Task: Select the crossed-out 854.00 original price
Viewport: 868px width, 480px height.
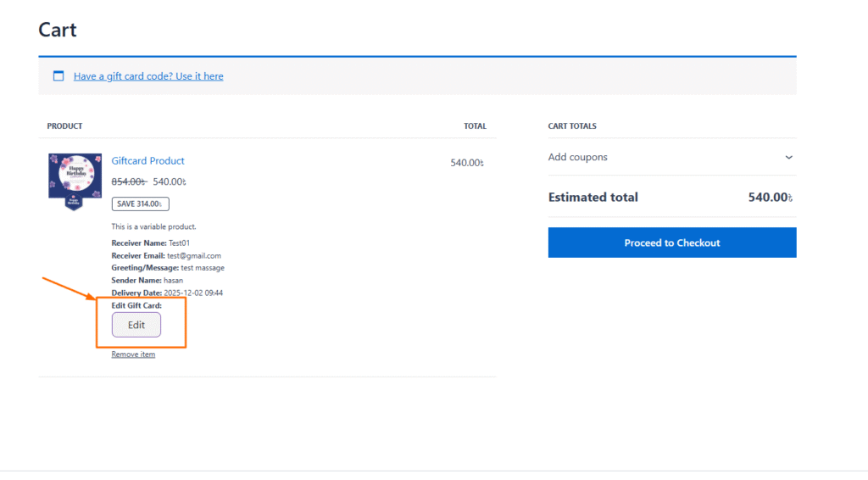Action: [130, 181]
